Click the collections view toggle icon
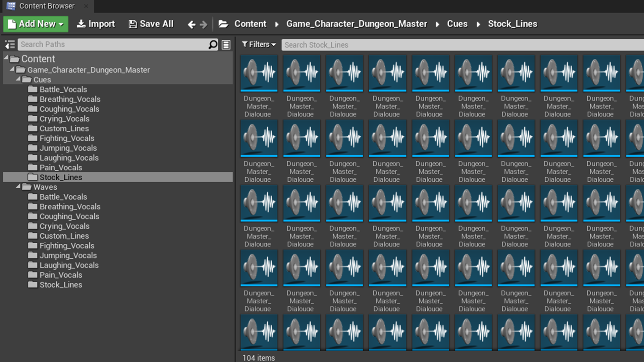Image resolution: width=644 pixels, height=362 pixels. tap(226, 45)
